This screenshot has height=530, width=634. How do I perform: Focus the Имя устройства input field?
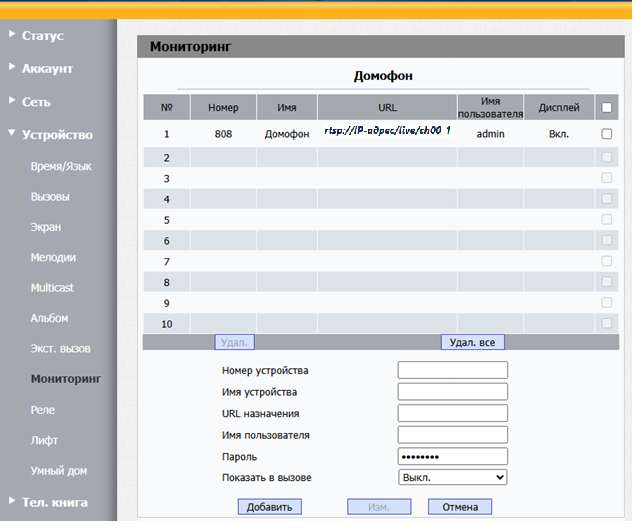click(x=453, y=392)
